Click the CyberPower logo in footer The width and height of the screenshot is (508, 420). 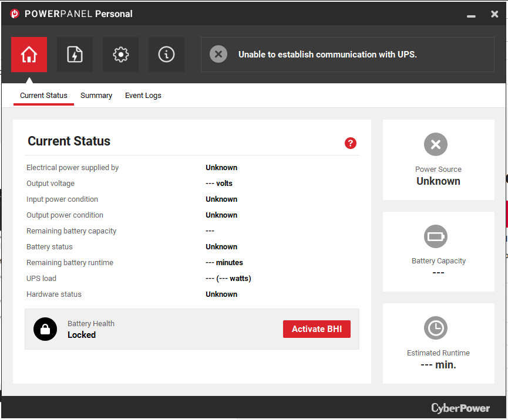click(460, 408)
